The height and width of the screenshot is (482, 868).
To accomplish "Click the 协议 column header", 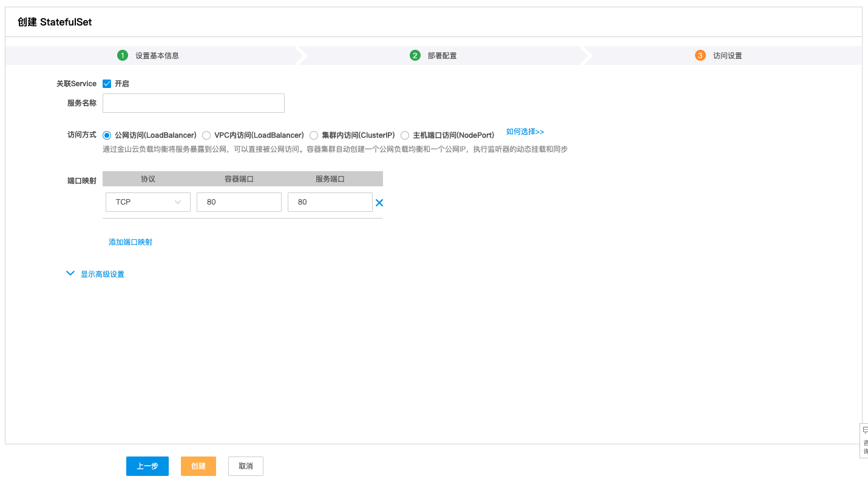I will pyautogui.click(x=148, y=179).
